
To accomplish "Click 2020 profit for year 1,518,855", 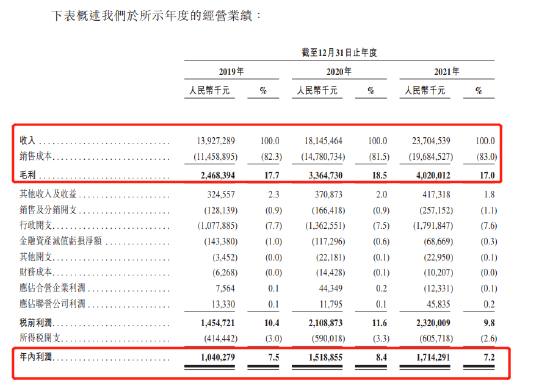I will 326,357.
